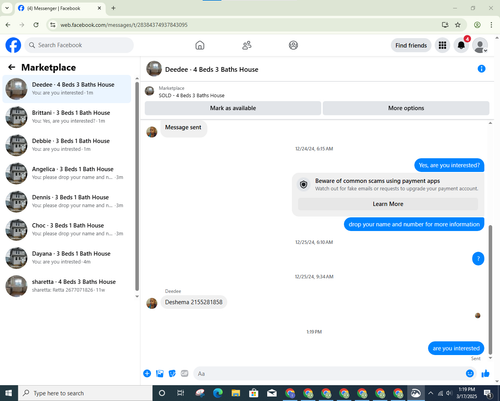The height and width of the screenshot is (401, 500).
Task: Show hidden system tray icons
Action: click(430, 393)
